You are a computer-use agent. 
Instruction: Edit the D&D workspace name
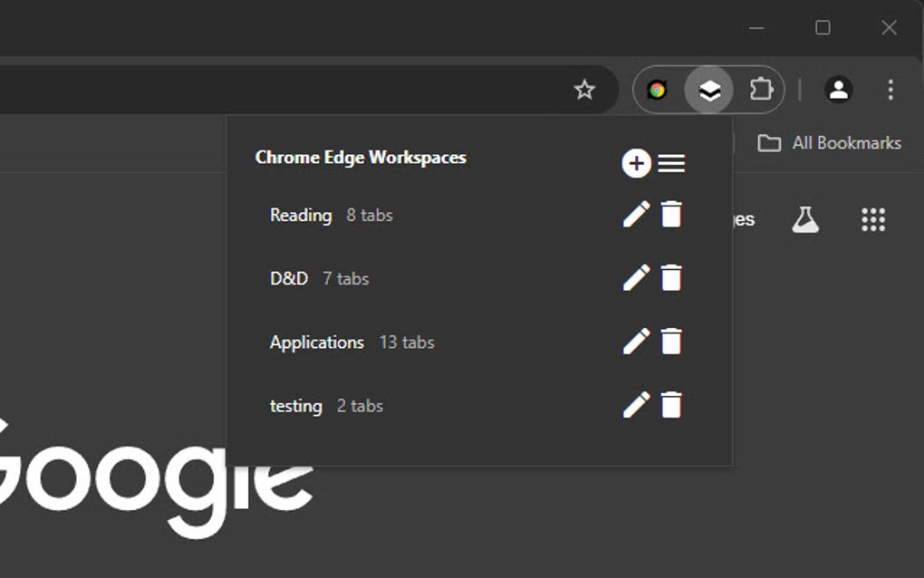pyautogui.click(x=637, y=278)
